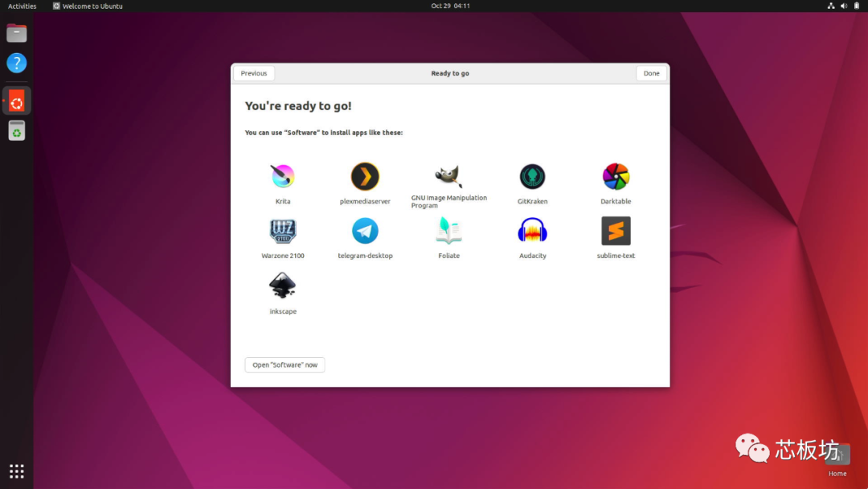The image size is (868, 489).
Task: Click the plexmediaserver label
Action: pos(365,202)
